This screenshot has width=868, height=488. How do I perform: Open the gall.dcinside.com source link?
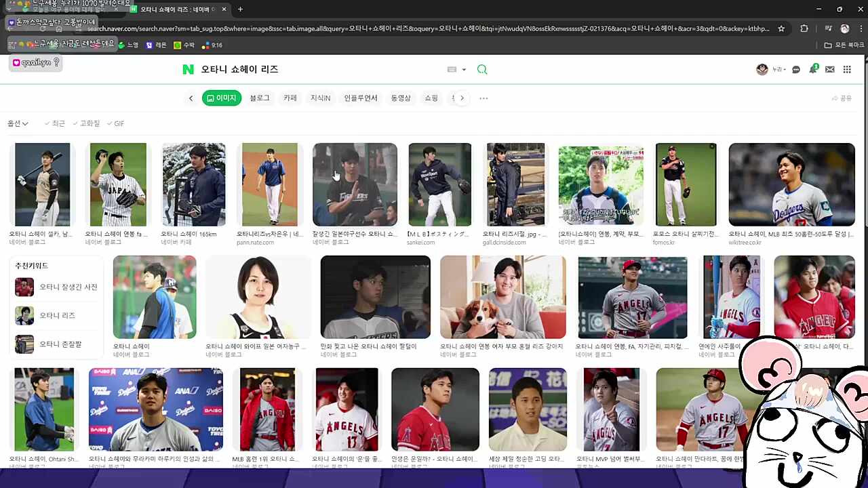tap(505, 243)
